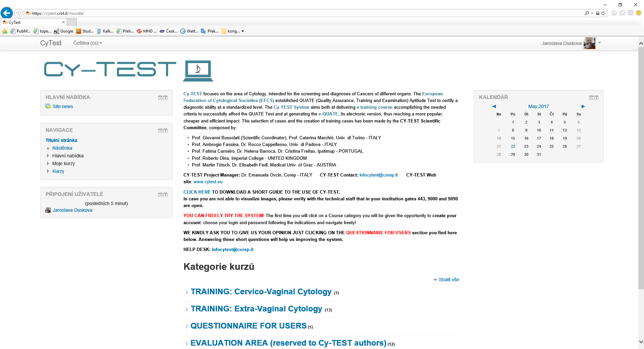Open the browser home page icon

614,13
